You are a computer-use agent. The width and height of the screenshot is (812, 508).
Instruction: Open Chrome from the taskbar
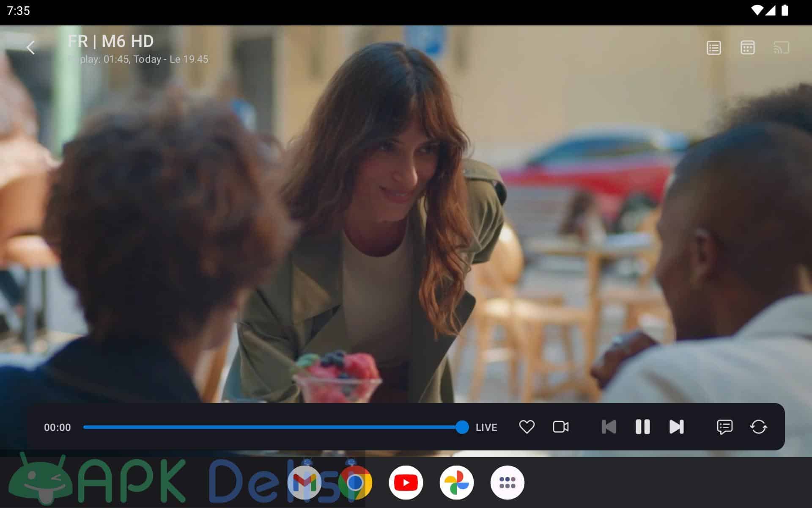click(x=355, y=483)
